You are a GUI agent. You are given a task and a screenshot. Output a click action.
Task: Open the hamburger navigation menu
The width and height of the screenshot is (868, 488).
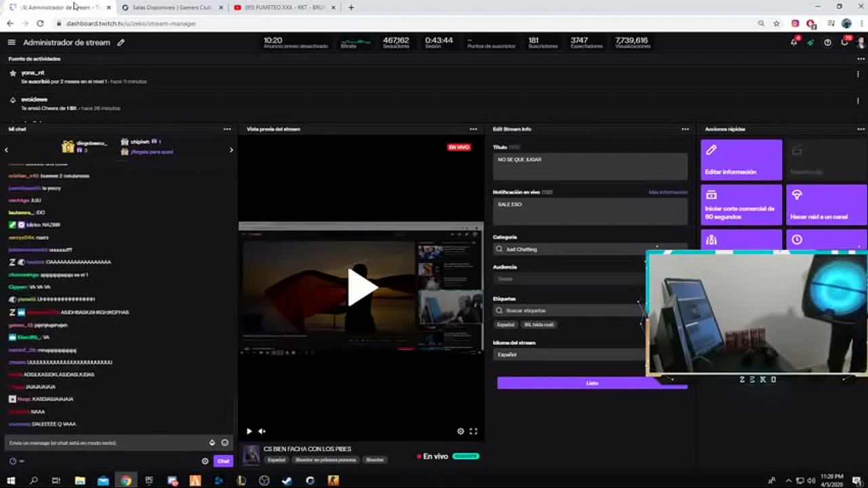pos(12,42)
